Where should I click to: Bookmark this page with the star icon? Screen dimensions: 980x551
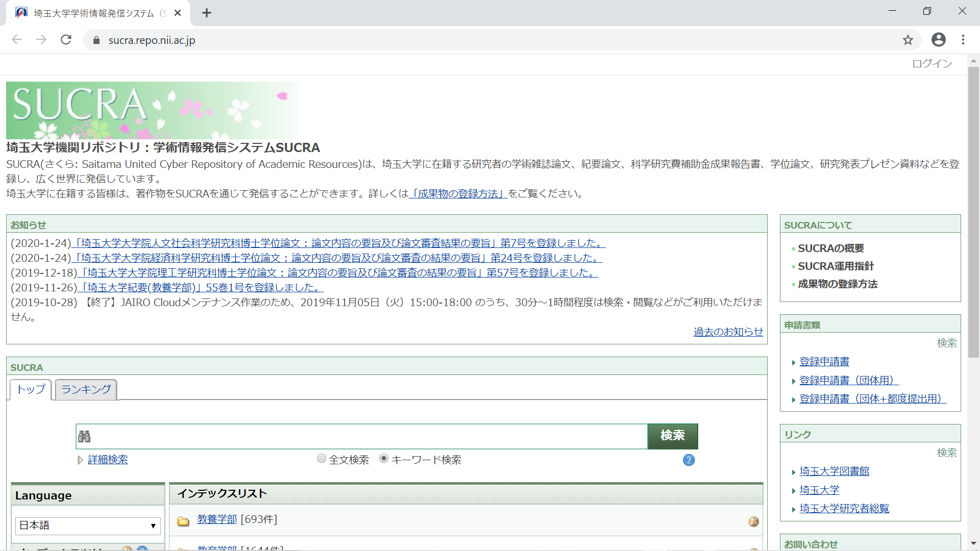[908, 40]
